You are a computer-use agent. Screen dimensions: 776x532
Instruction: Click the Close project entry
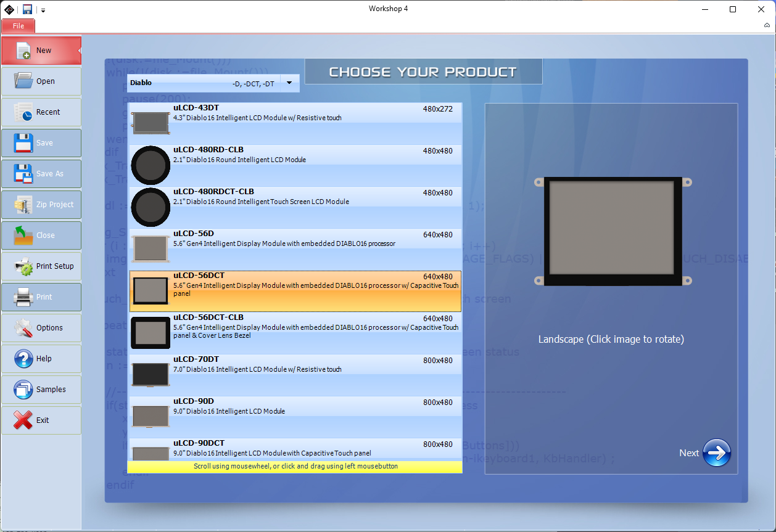point(41,235)
